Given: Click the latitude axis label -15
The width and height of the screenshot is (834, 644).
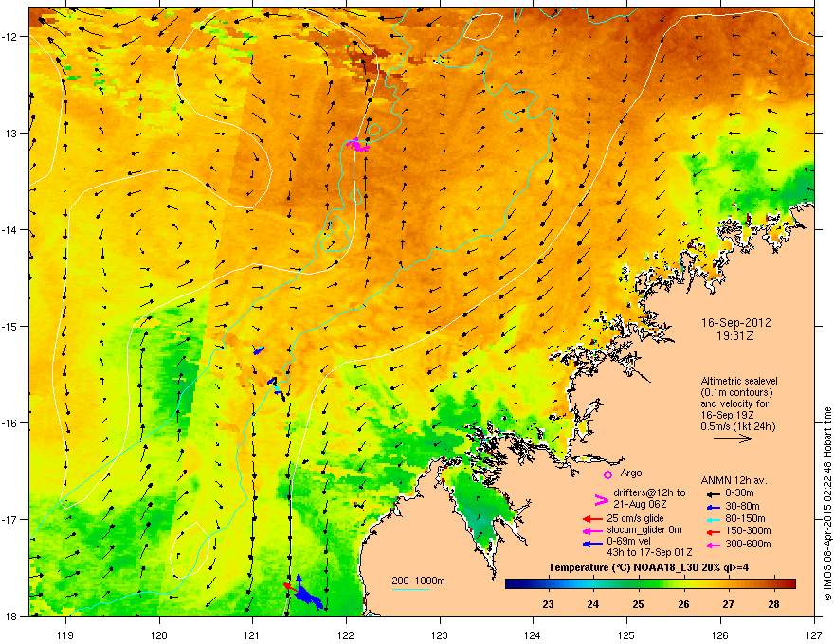Looking at the screenshot, I should click(x=10, y=326).
